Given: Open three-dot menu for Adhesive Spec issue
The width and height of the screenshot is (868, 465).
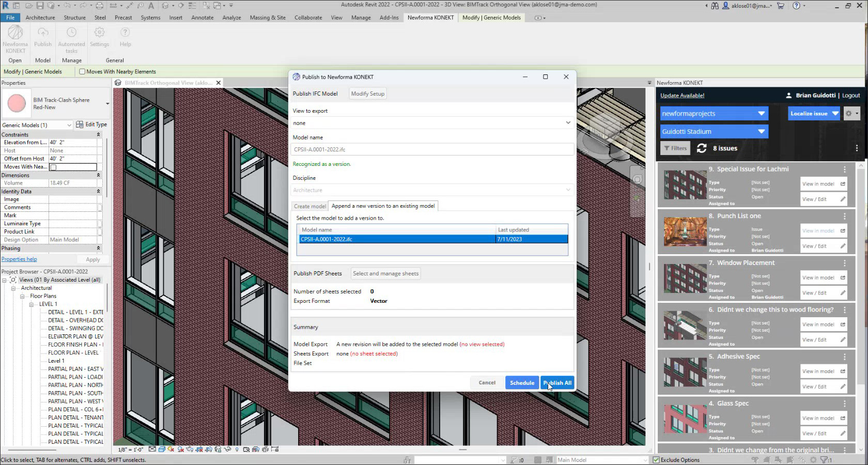Looking at the screenshot, I should pyautogui.click(x=845, y=357).
